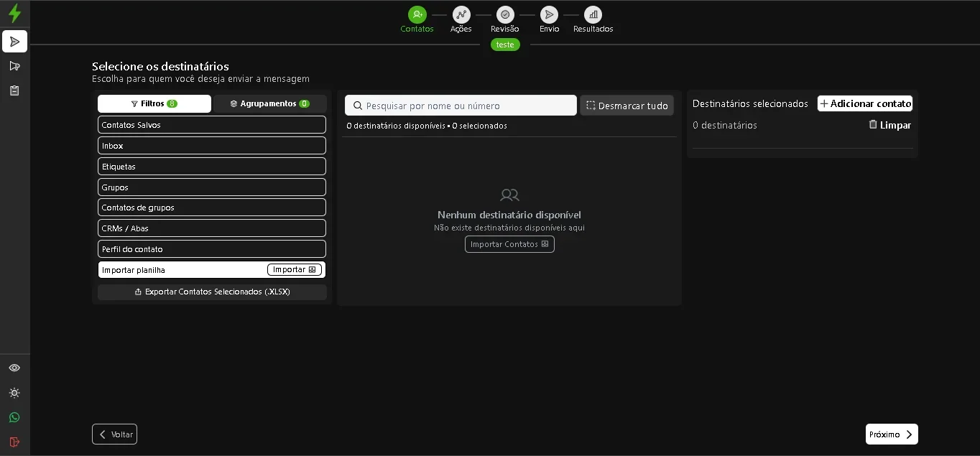The height and width of the screenshot is (456, 980).
Task: Open the send messages sidebar icon
Action: pos(14,42)
